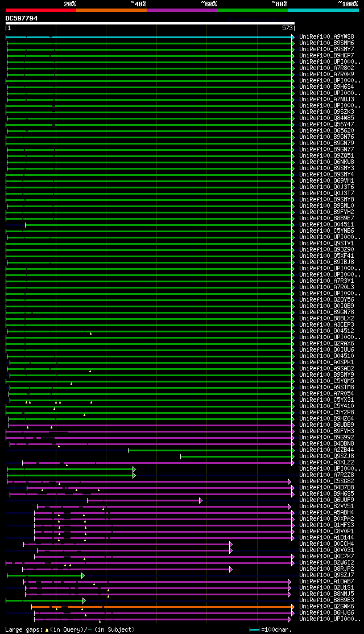Click the green partial alignment for A2ZB44
Image resolution: width=364 pixels, height=634 pixels.
tap(211, 450)
